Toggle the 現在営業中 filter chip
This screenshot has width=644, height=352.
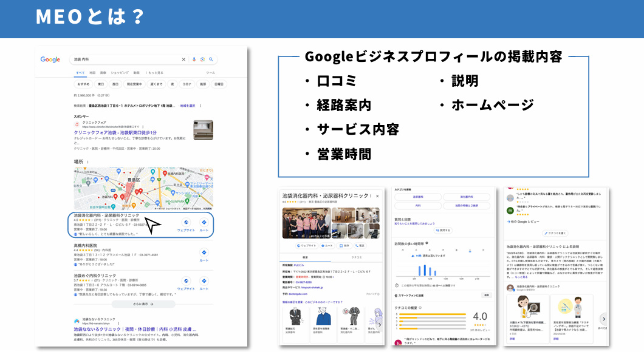tap(134, 84)
